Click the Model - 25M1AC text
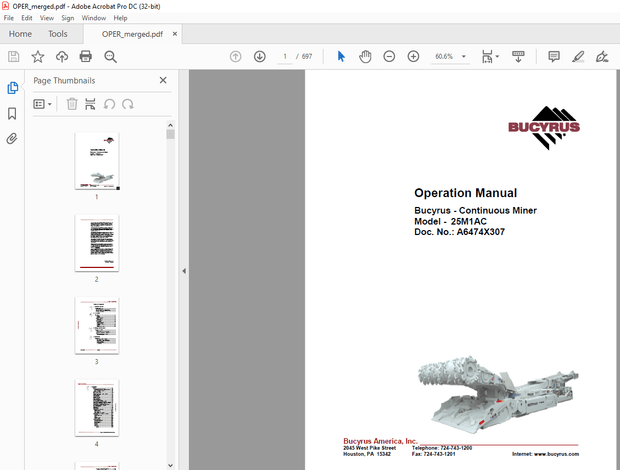 click(450, 221)
